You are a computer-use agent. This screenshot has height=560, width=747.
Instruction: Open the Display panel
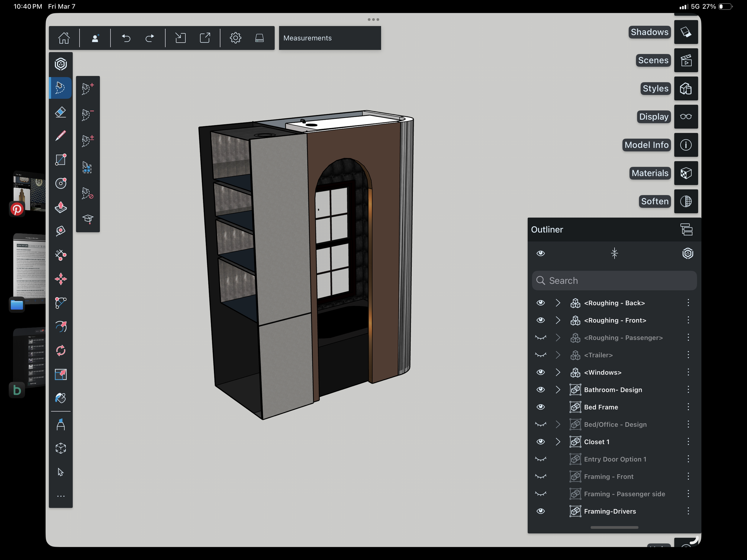pos(686,117)
